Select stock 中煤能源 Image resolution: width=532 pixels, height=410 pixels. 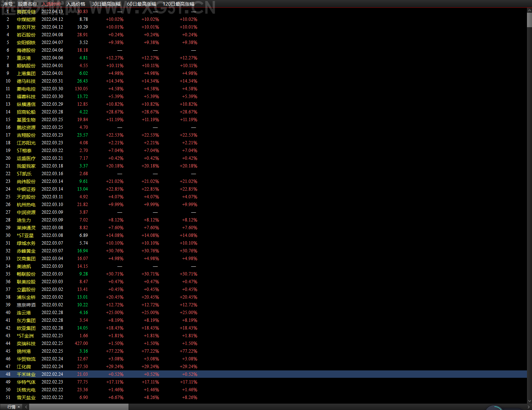[26, 19]
